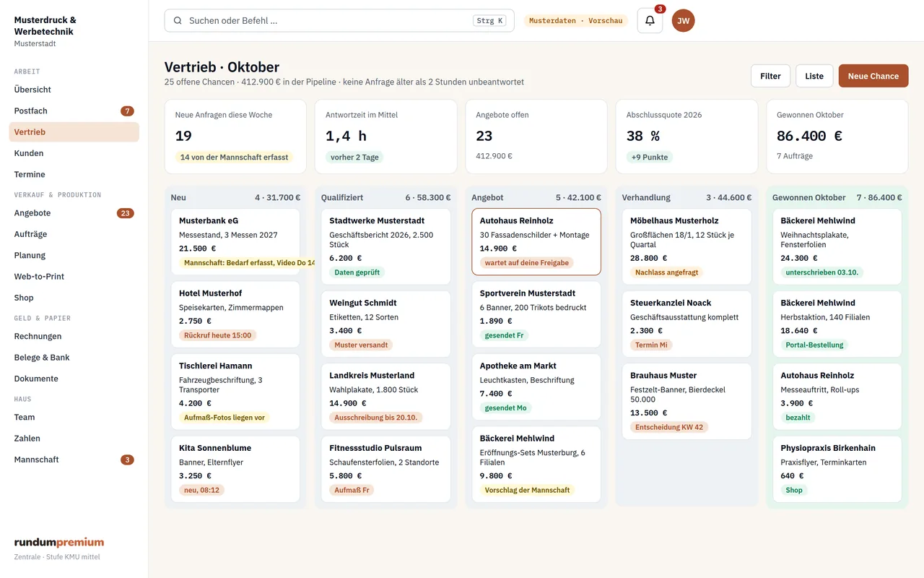Open the Hotel Musterhof deal card

235,314
